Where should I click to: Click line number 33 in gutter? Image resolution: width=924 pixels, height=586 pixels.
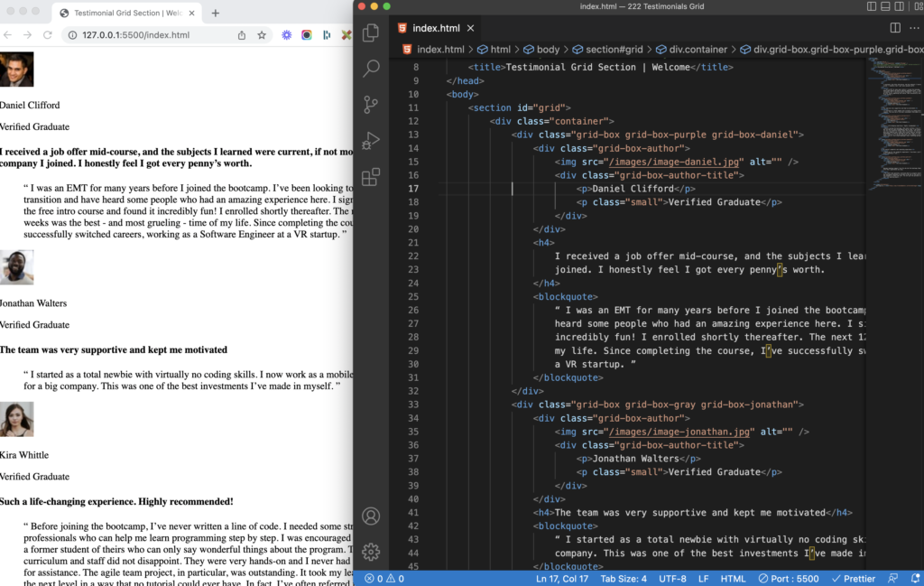pos(413,405)
